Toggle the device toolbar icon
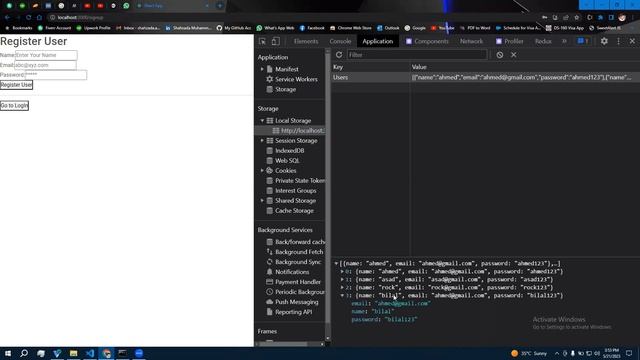640x360 pixels. (x=276, y=41)
